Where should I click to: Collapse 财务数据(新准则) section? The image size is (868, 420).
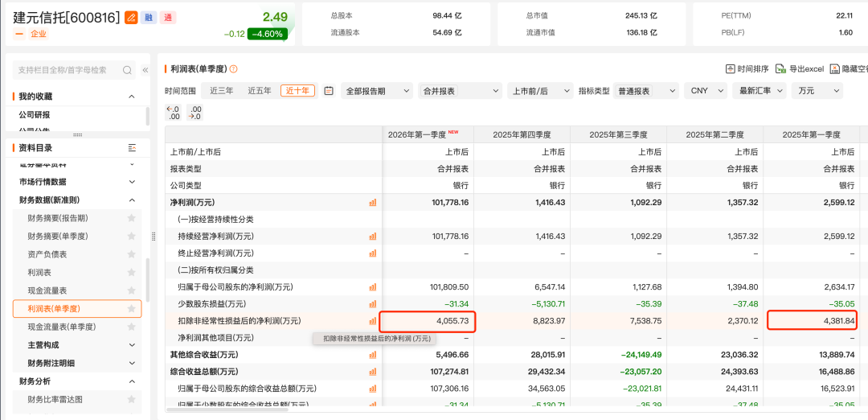pos(132,200)
